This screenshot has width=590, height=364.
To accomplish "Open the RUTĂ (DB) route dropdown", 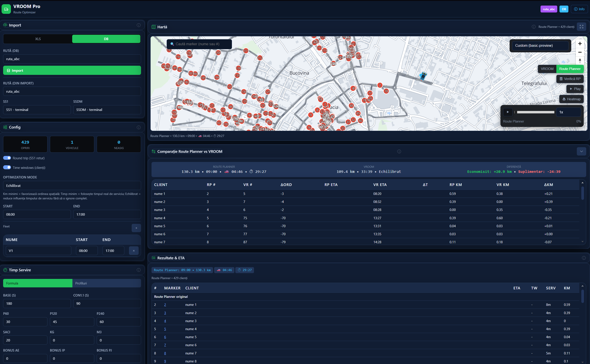I will click(x=72, y=59).
